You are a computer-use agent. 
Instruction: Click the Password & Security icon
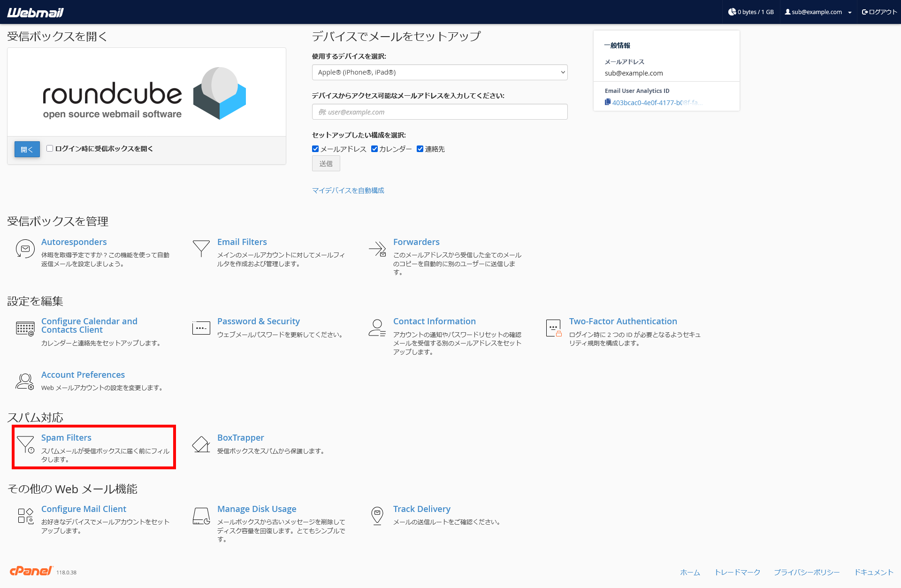tap(201, 328)
